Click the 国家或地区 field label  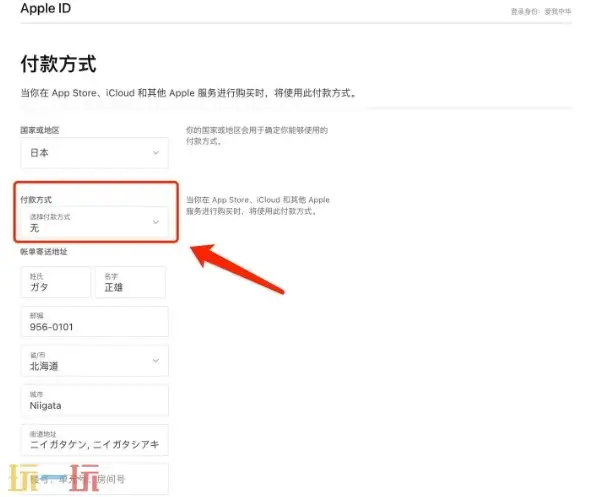(40, 130)
